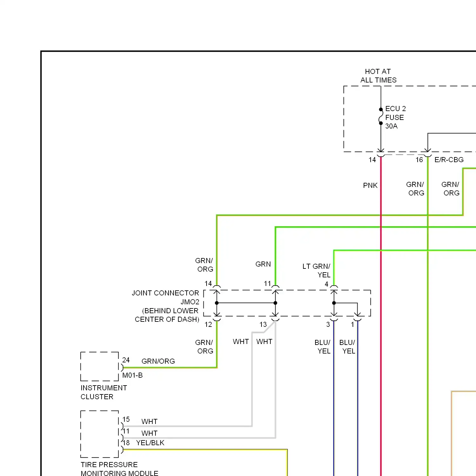Select pin "4" under the LT GRN/YEL label
Viewport: 476px width, 476px height.
click(327, 284)
